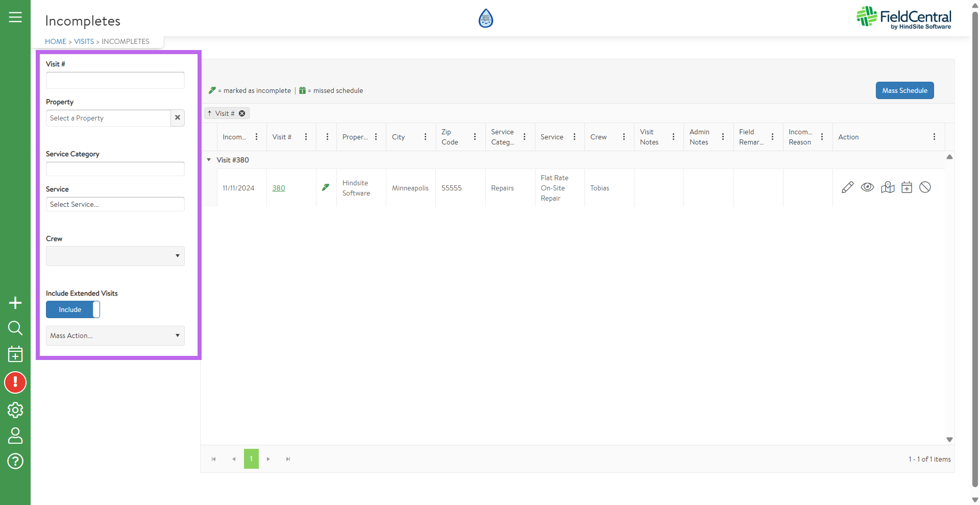Click the red alert exclamation icon
This screenshot has height=505, width=980.
point(15,382)
